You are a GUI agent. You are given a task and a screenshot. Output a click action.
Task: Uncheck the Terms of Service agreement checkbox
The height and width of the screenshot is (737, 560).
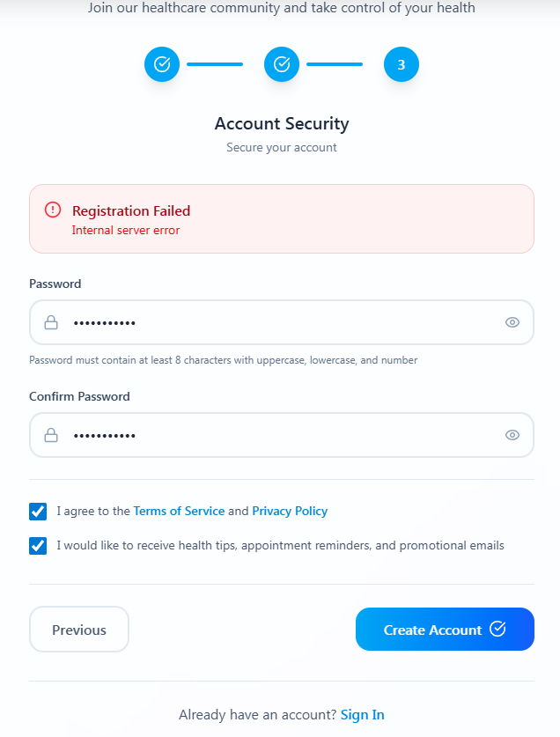[x=38, y=512]
